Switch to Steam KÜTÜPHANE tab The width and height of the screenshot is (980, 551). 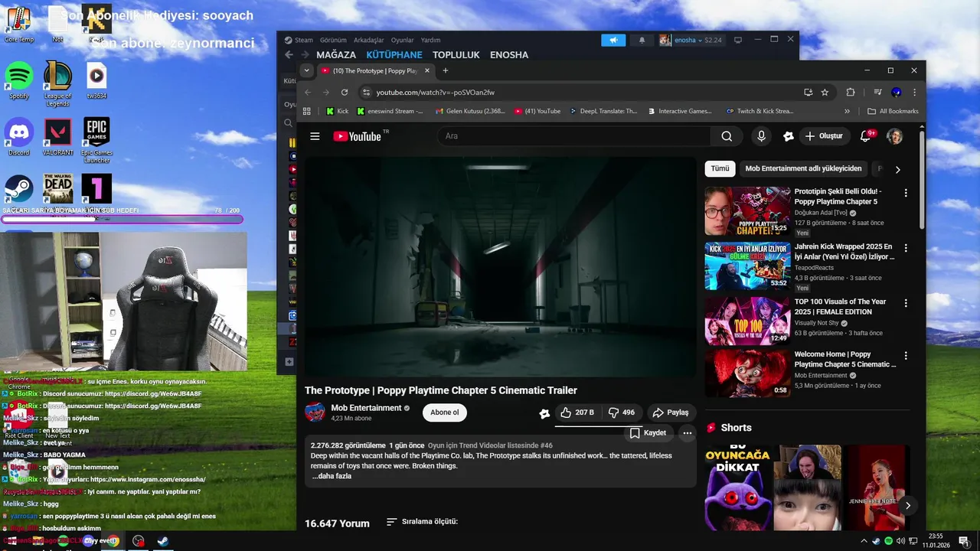point(394,55)
